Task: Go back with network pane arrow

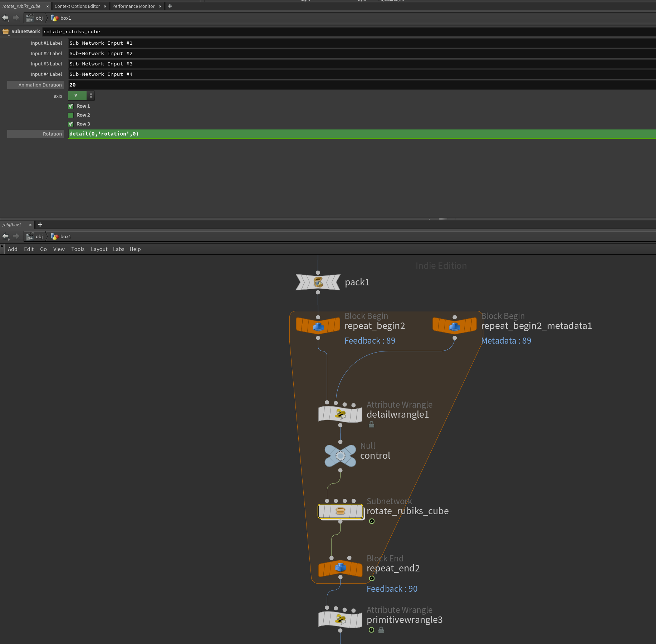Action: (5, 236)
